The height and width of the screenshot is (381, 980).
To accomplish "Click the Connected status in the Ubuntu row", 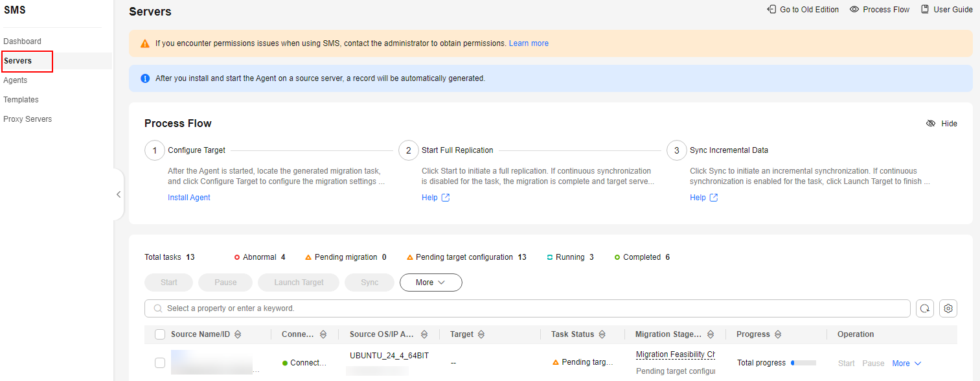I will coord(304,363).
